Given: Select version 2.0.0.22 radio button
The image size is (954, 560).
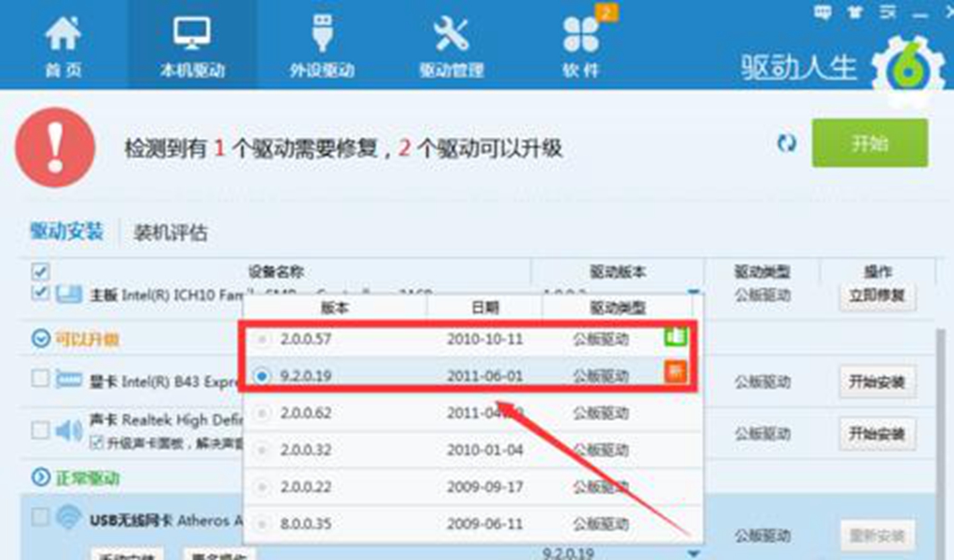Looking at the screenshot, I should 262,487.
